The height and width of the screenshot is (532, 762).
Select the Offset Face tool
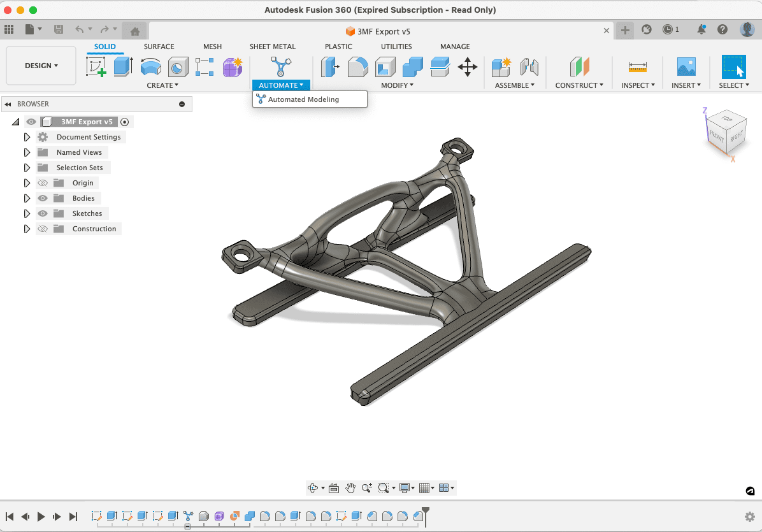pyautogui.click(x=440, y=66)
